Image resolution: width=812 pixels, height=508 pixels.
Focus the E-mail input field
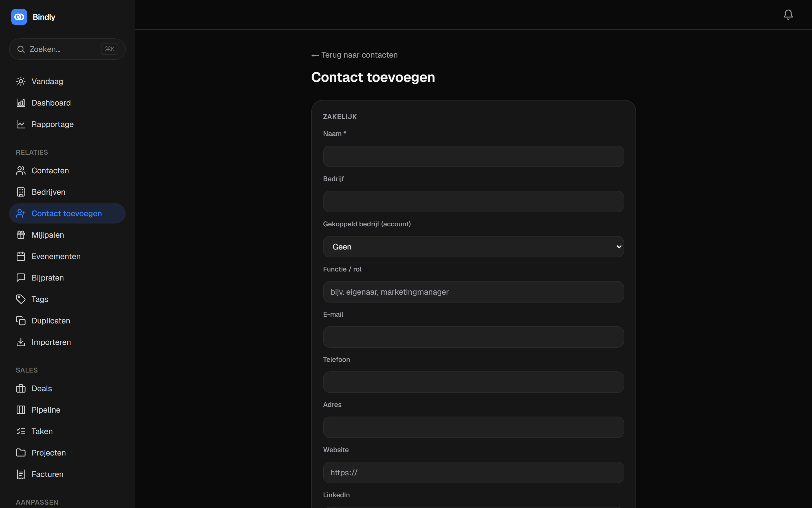pyautogui.click(x=473, y=337)
